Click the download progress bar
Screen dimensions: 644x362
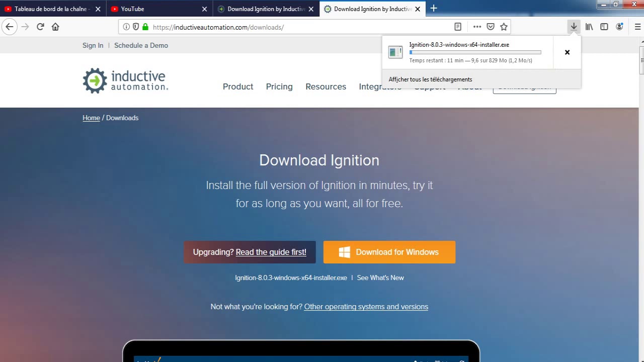click(x=475, y=52)
